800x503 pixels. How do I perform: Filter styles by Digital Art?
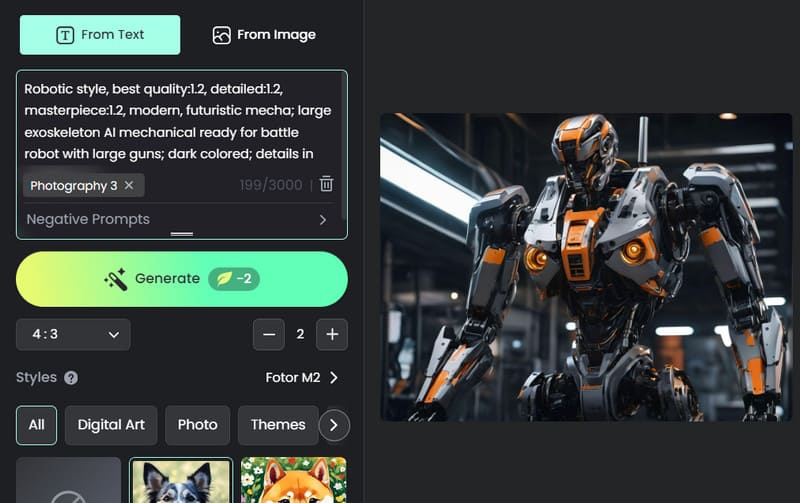[111, 425]
